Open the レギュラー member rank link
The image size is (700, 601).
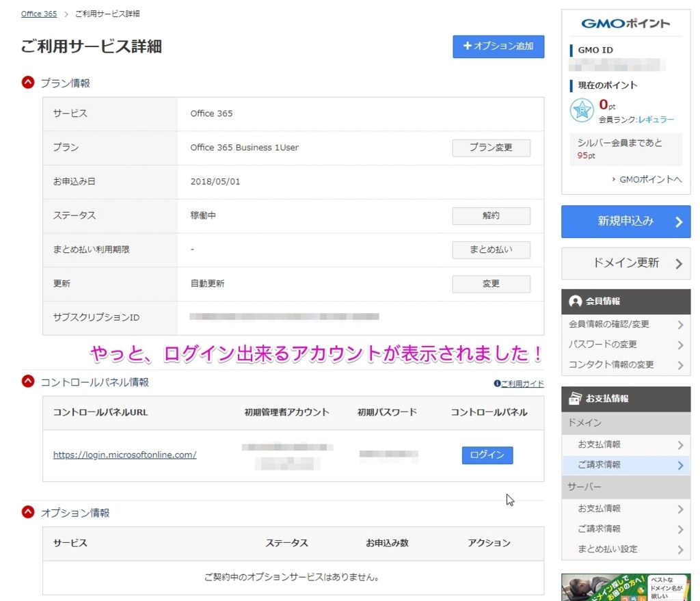click(656, 120)
